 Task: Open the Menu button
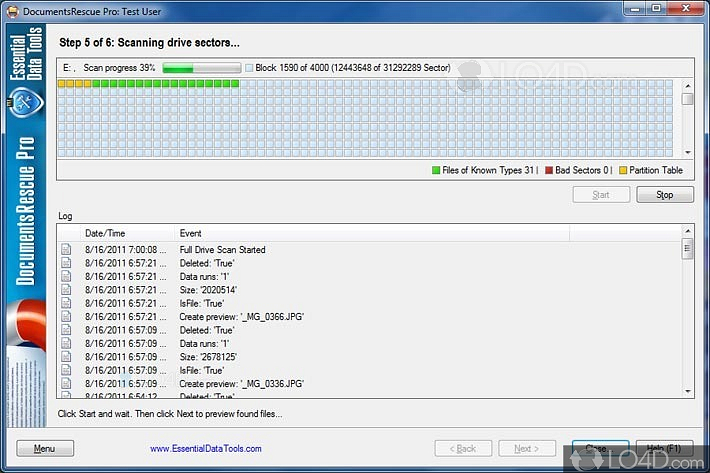click(45, 449)
